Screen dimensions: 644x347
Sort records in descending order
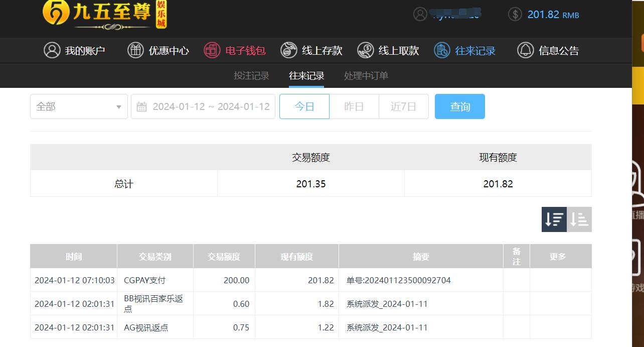554,219
